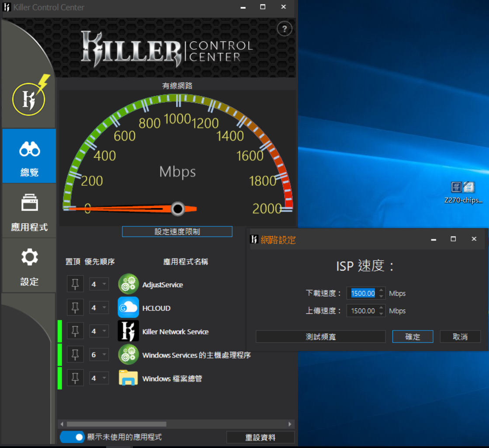Screen dimensions: 489x448
Task: Pin Windows 檔案總管 to top
Action: (x=75, y=378)
